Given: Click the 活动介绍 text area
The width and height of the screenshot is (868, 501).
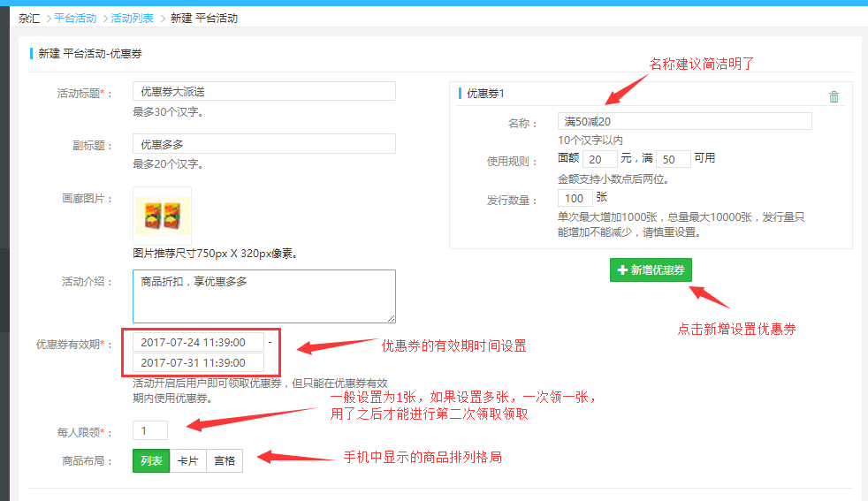Looking at the screenshot, I should [263, 296].
